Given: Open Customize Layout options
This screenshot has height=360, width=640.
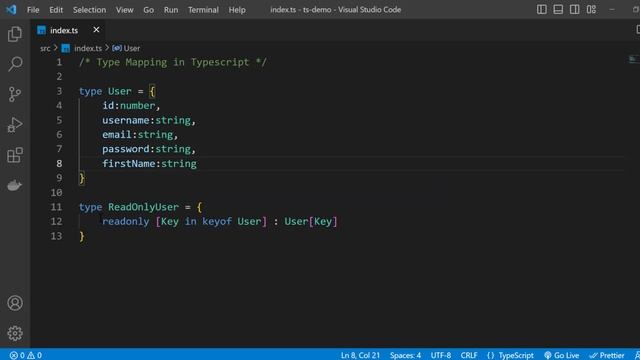Looking at the screenshot, I should [x=591, y=9].
